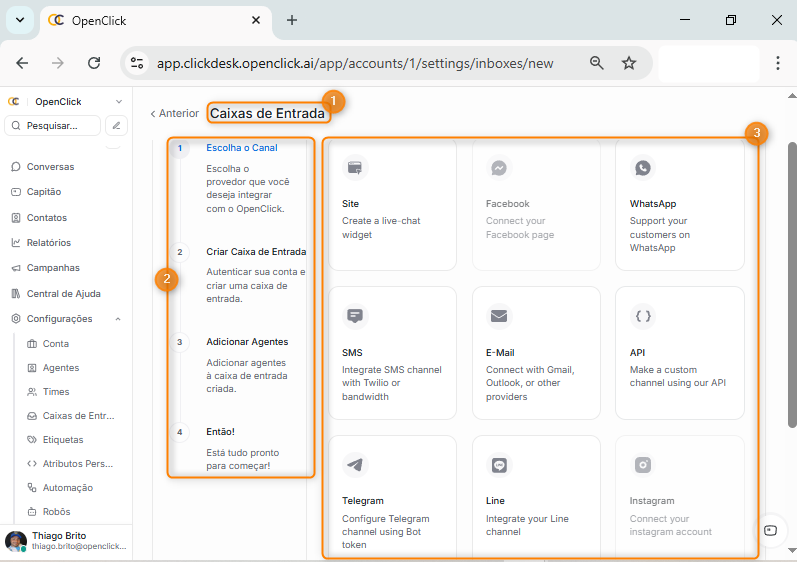The image size is (797, 562).
Task: Choose the WhatsApp channel card
Action: coord(679,204)
